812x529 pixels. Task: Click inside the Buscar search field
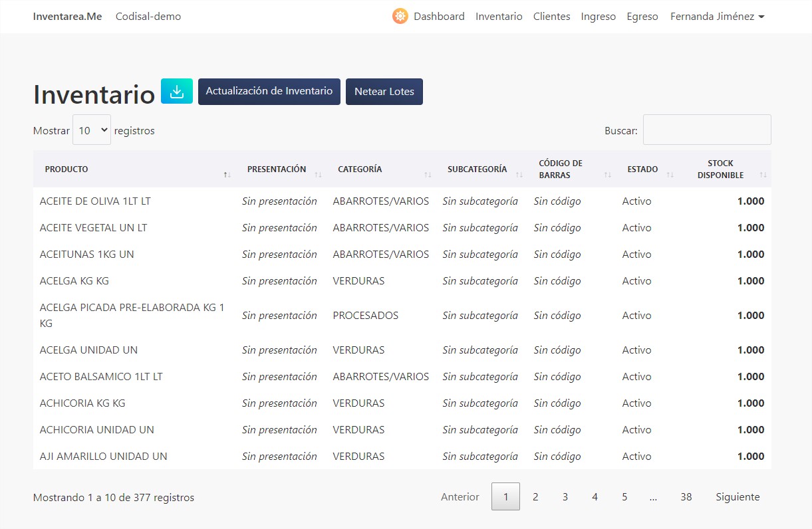point(706,130)
